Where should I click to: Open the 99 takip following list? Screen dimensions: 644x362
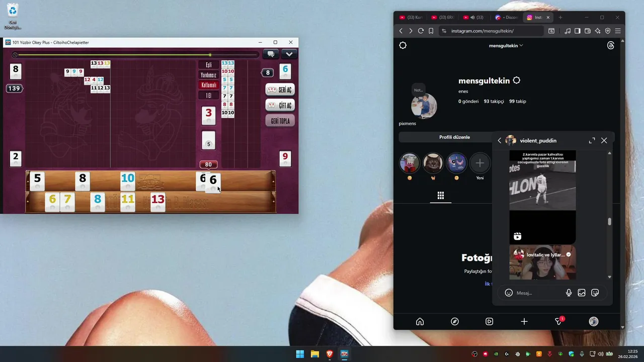click(518, 101)
